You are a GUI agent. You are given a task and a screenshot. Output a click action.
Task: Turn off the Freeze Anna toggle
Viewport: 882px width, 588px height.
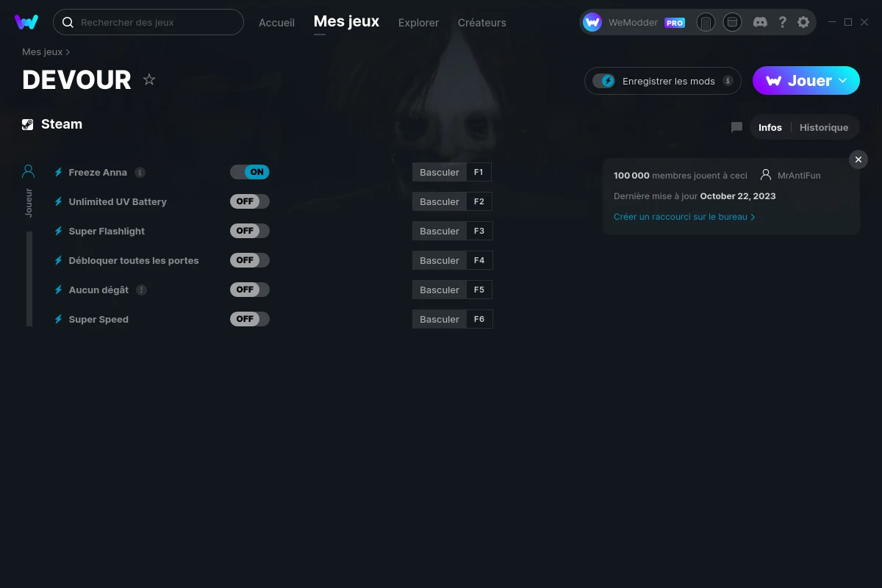pyautogui.click(x=250, y=172)
